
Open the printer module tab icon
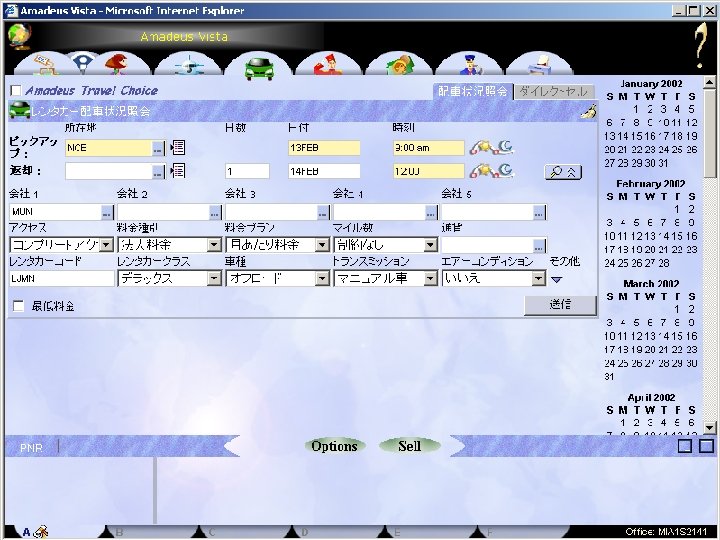pyautogui.click(x=540, y=65)
